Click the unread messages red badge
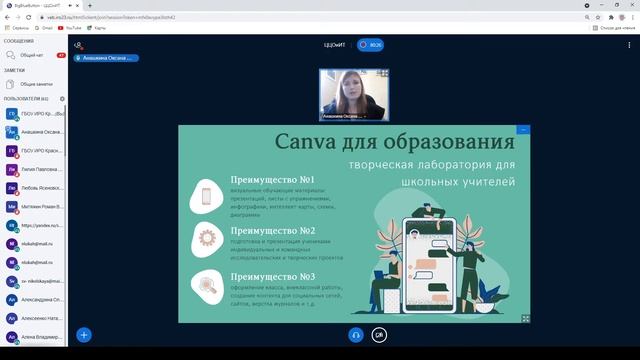The height and width of the screenshot is (360, 640). click(61, 55)
